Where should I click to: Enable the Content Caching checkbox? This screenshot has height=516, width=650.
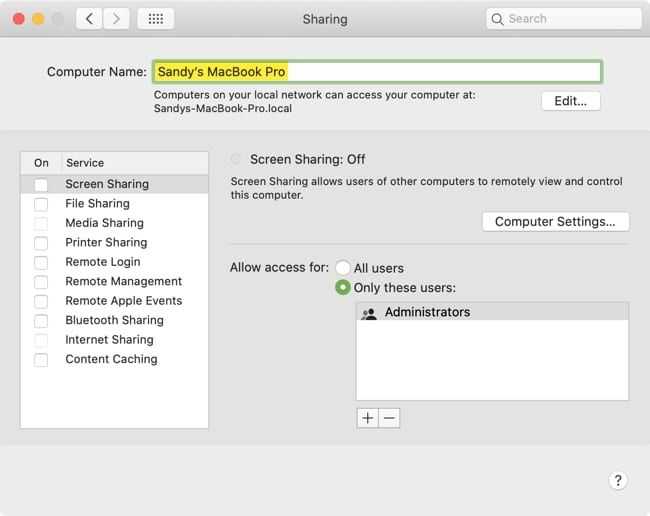(41, 360)
